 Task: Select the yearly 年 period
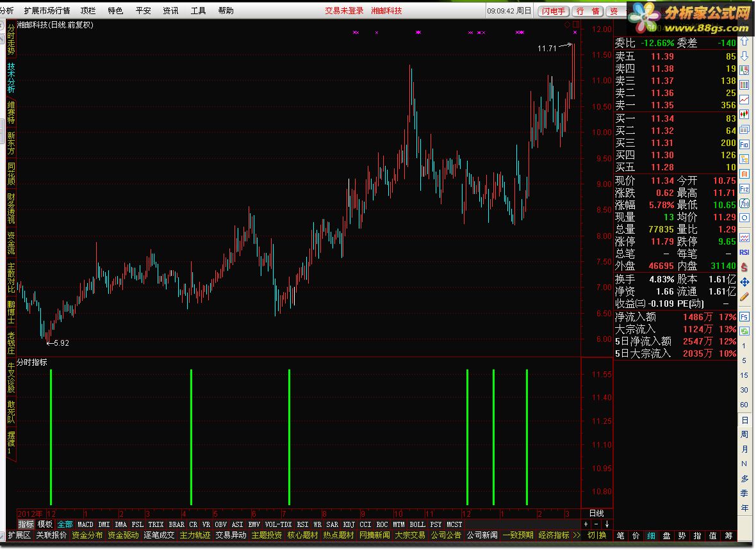(x=744, y=508)
